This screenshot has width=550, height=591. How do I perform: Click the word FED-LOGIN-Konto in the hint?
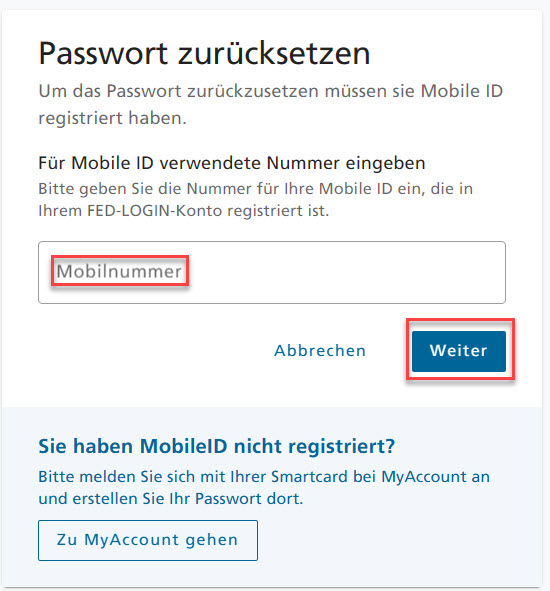(x=155, y=211)
